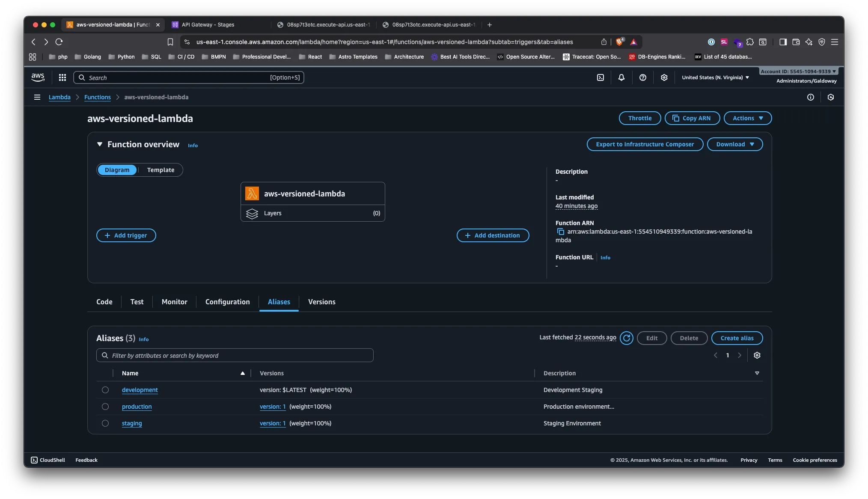
Task: Select the production alias radio button
Action: click(105, 407)
